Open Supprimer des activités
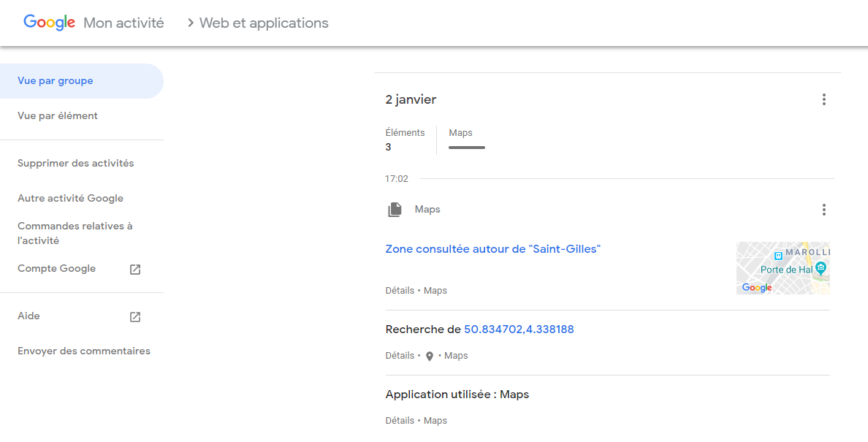Image resolution: width=868 pixels, height=442 pixels. coord(75,163)
